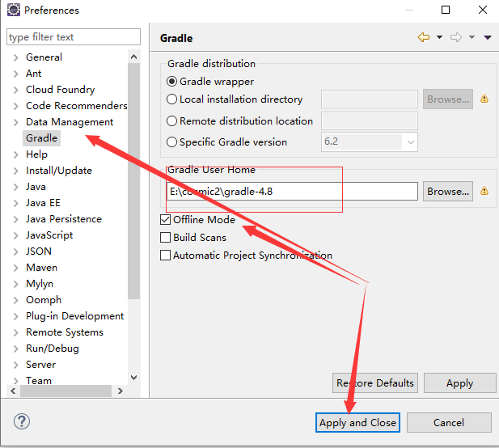Select Oomph in the preferences tree
The height and width of the screenshot is (448, 499).
[44, 300]
